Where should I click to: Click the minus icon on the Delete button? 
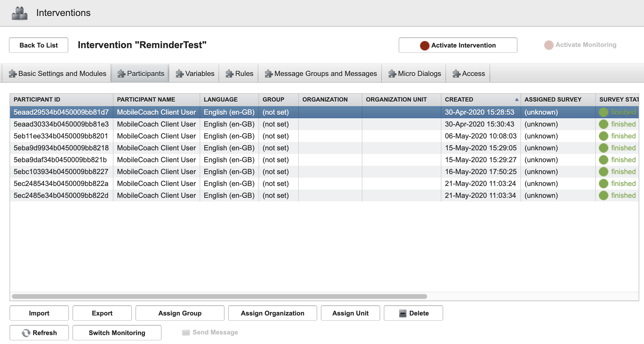pos(402,313)
